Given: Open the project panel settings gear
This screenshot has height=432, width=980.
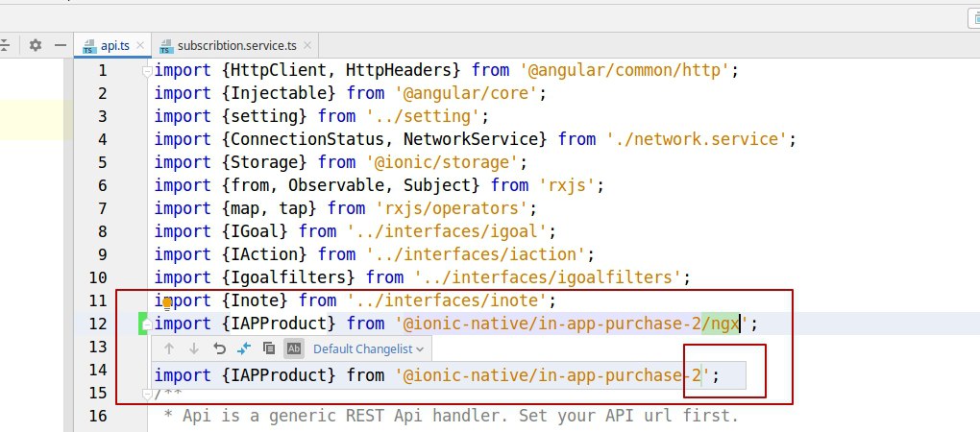Looking at the screenshot, I should 36,45.
